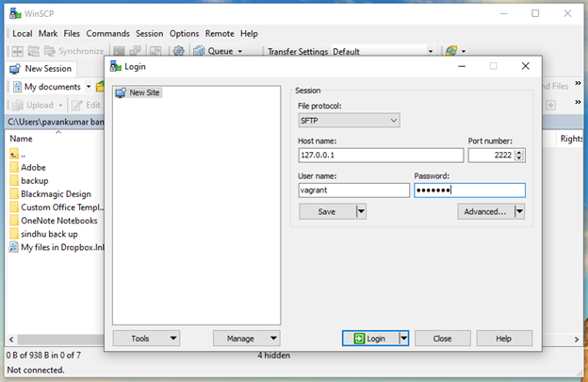Click the Save button
588x382 pixels.
point(327,211)
